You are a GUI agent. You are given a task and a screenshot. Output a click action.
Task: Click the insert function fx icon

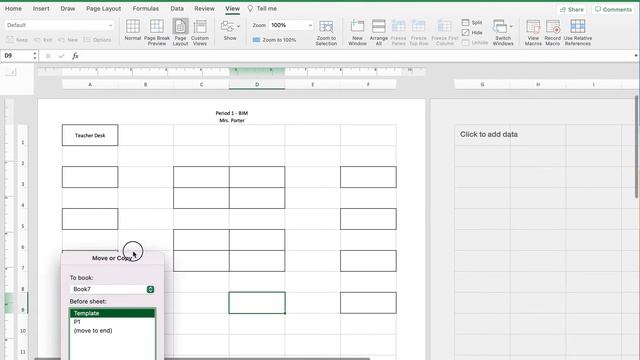(x=75, y=56)
